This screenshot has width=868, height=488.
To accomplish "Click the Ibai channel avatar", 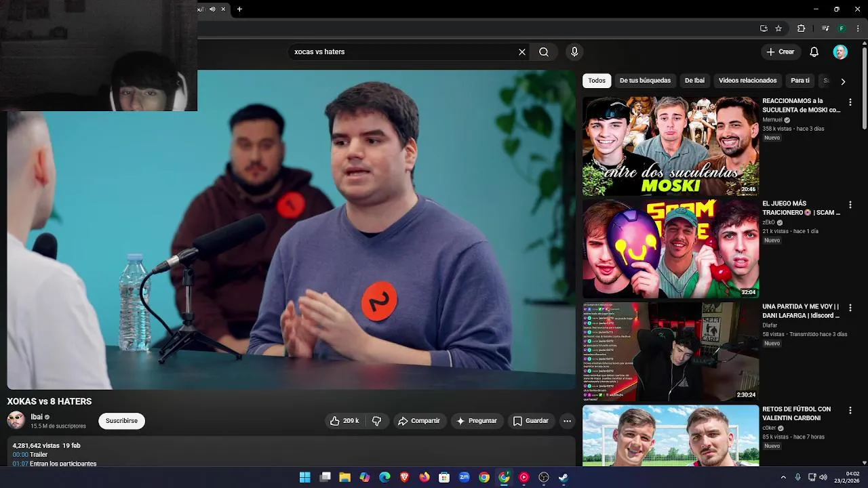I will click(x=16, y=421).
